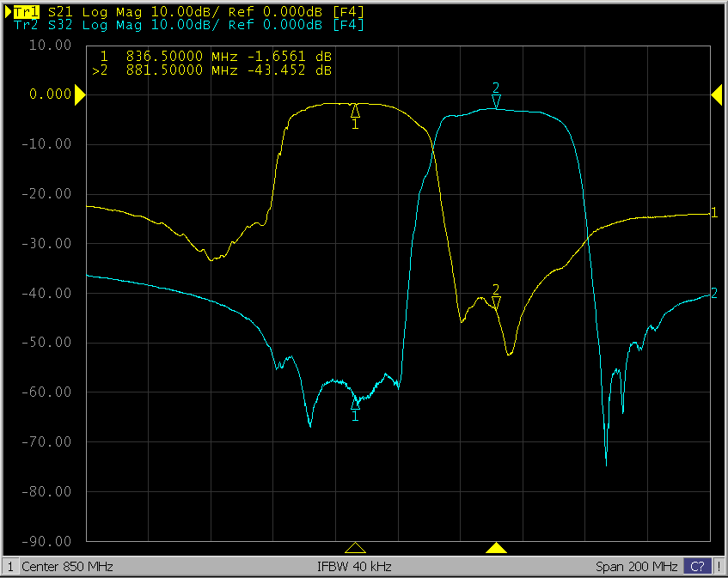
Task: Click the filled marker 2 triangle on frequency axis
Action: [x=496, y=548]
